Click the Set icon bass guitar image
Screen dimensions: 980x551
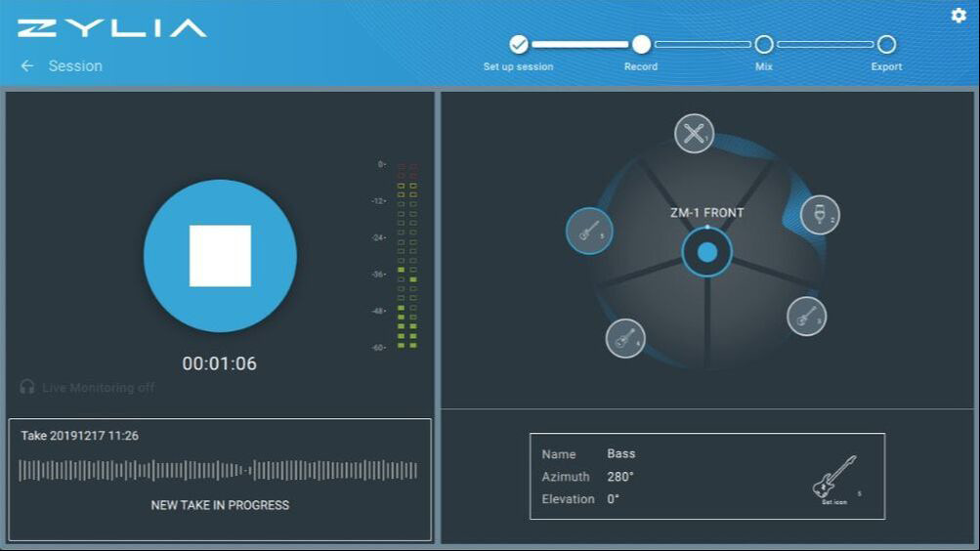(x=834, y=479)
